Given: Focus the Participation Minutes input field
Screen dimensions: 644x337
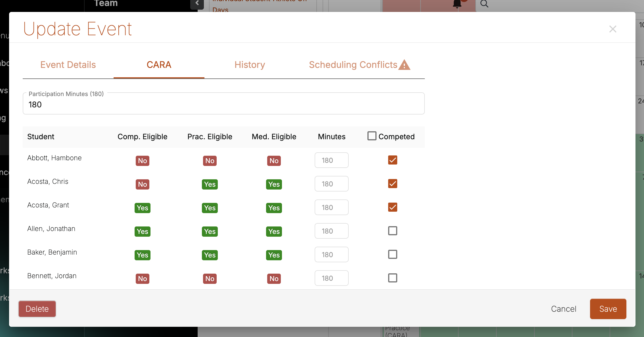Looking at the screenshot, I should click(x=224, y=104).
